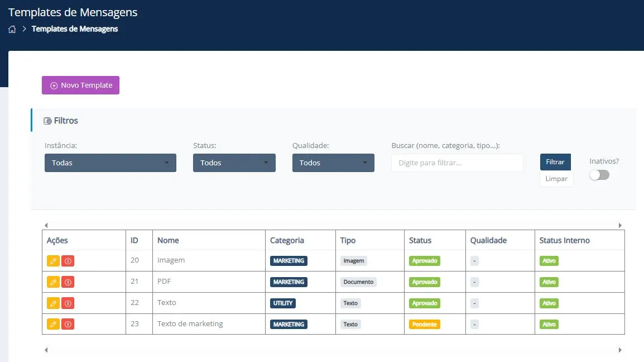Focus the Buscar search input field
This screenshot has width=644, height=362.
click(x=457, y=163)
